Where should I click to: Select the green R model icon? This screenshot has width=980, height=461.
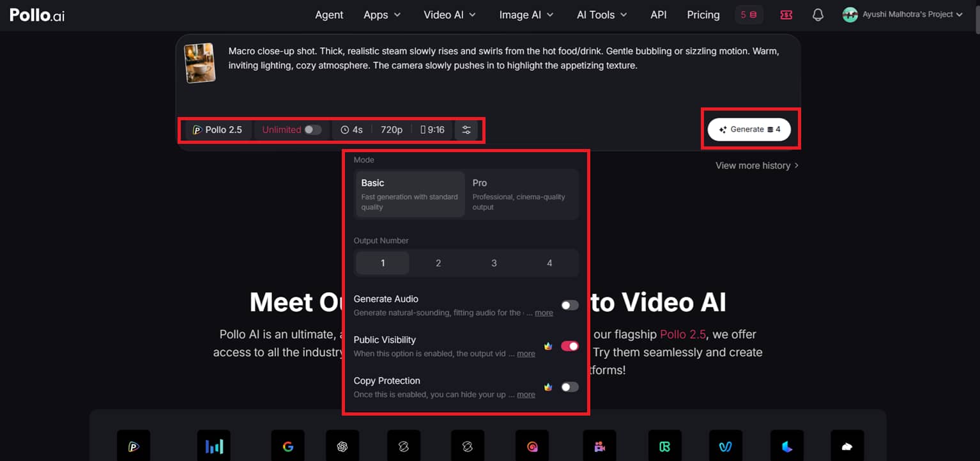coord(664,446)
